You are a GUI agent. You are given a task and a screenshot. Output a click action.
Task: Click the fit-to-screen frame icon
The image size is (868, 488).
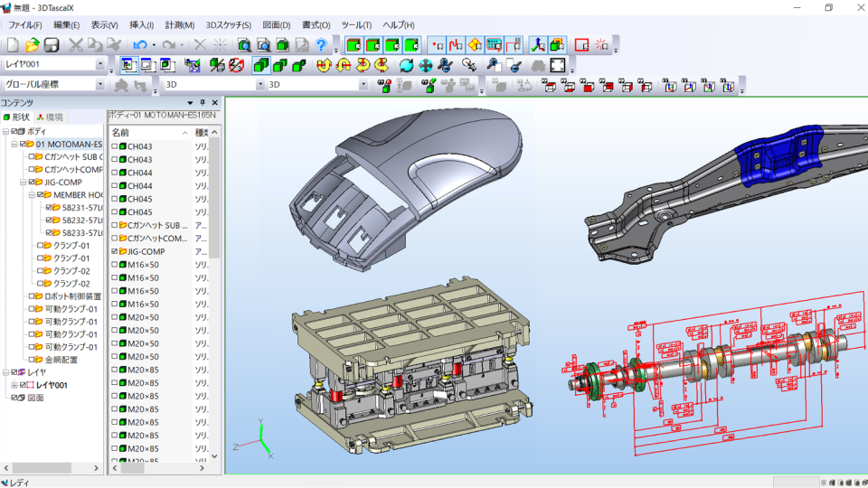click(558, 65)
